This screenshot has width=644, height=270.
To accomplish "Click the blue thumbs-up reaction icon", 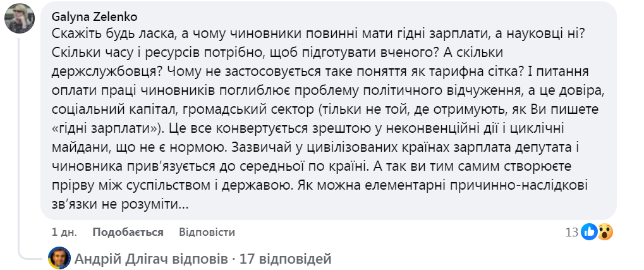I will pyautogui.click(x=590, y=232).
